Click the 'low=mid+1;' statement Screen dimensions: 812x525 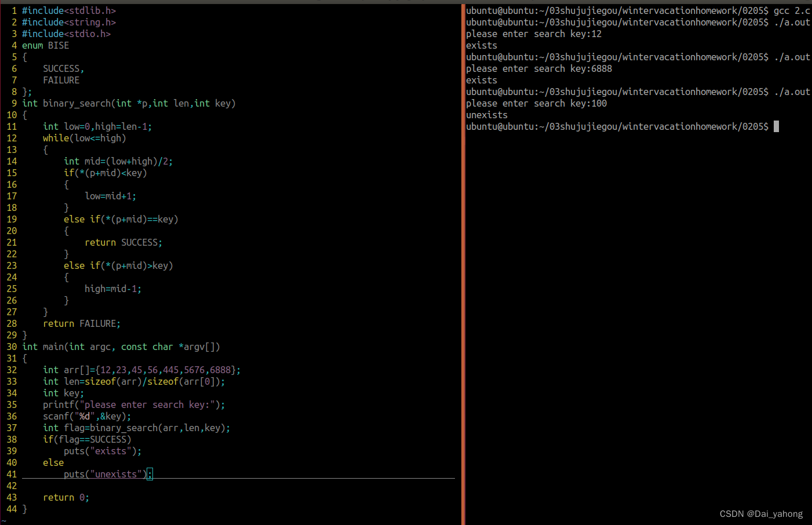click(x=110, y=196)
